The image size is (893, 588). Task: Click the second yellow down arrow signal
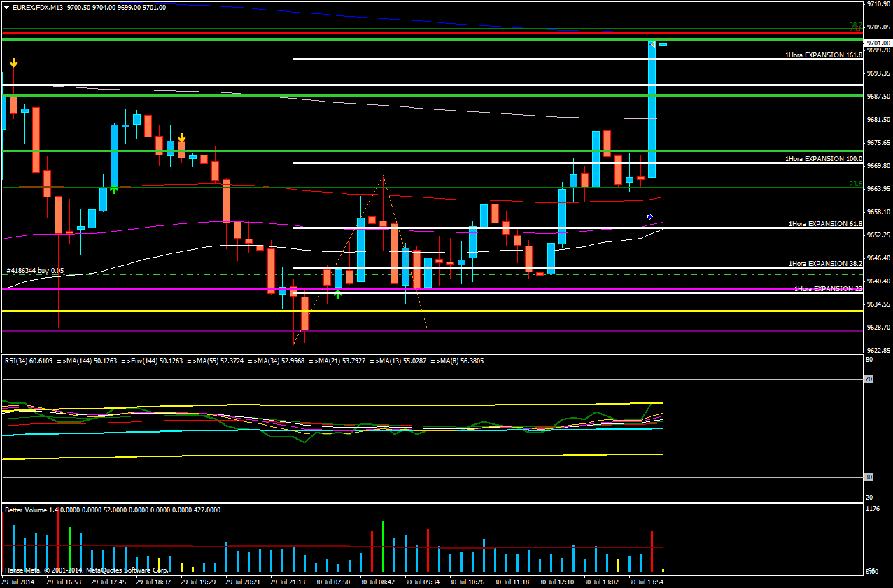(x=181, y=138)
